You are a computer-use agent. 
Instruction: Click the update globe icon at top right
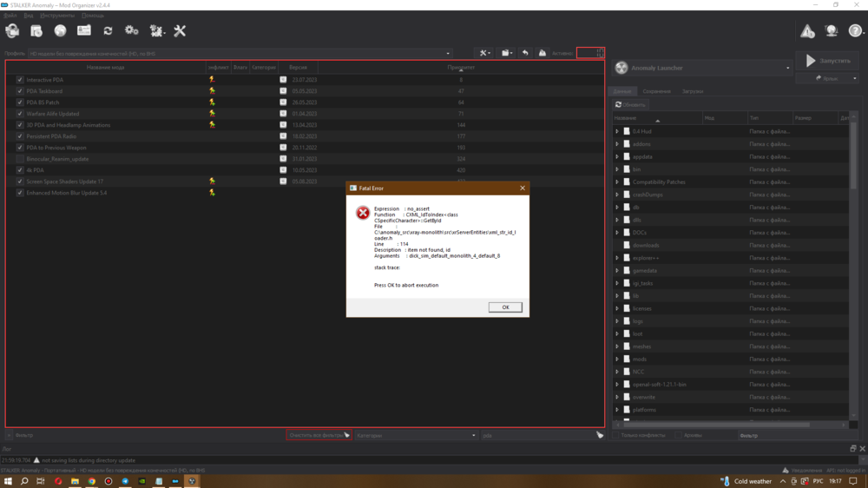click(x=831, y=31)
